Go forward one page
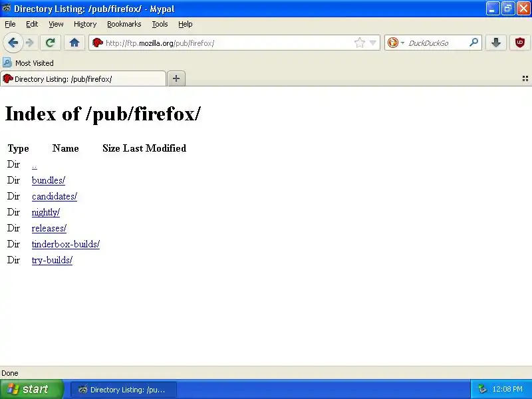This screenshot has height=399, width=532. point(30,43)
